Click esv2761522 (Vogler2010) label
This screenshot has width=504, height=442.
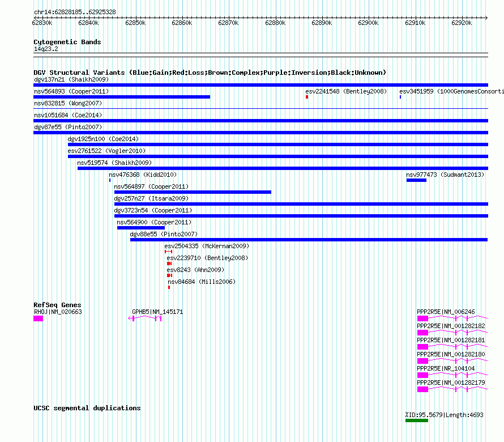pos(106,151)
